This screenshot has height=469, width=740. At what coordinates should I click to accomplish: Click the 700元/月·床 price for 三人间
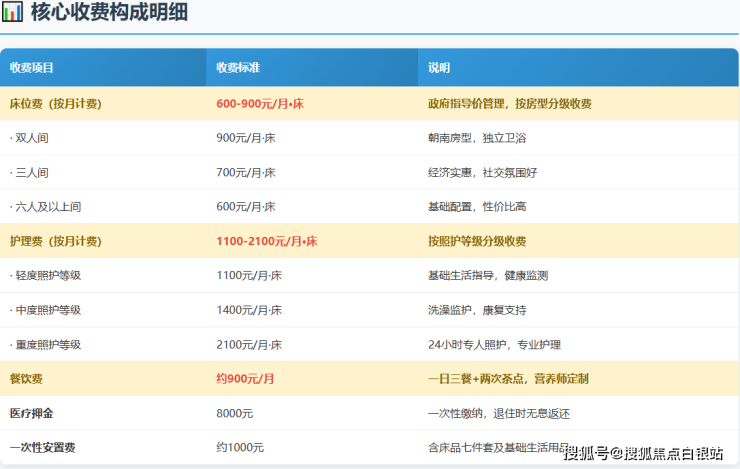coord(245,172)
